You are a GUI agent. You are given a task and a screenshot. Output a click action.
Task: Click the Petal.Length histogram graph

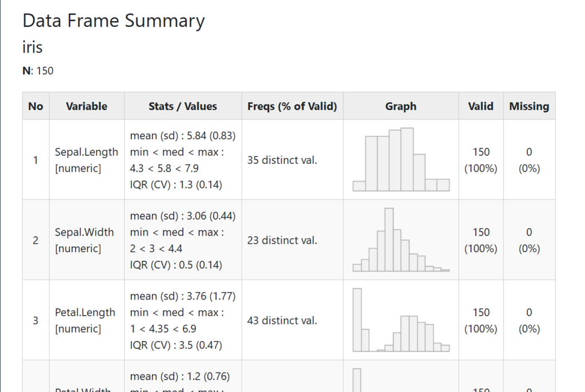coord(401,320)
